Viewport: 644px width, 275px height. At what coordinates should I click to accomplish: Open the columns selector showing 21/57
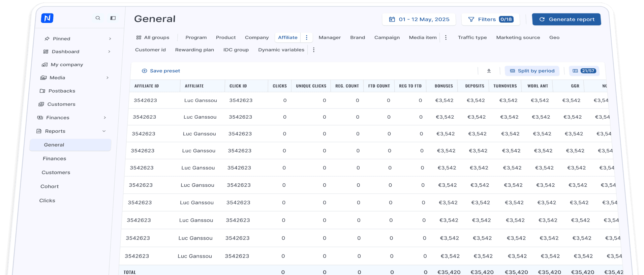pos(584,71)
